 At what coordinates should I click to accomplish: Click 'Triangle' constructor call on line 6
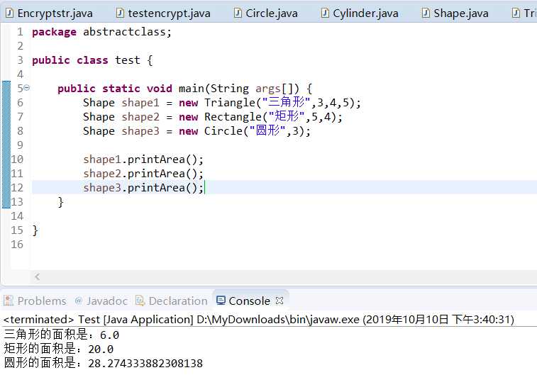(x=230, y=103)
